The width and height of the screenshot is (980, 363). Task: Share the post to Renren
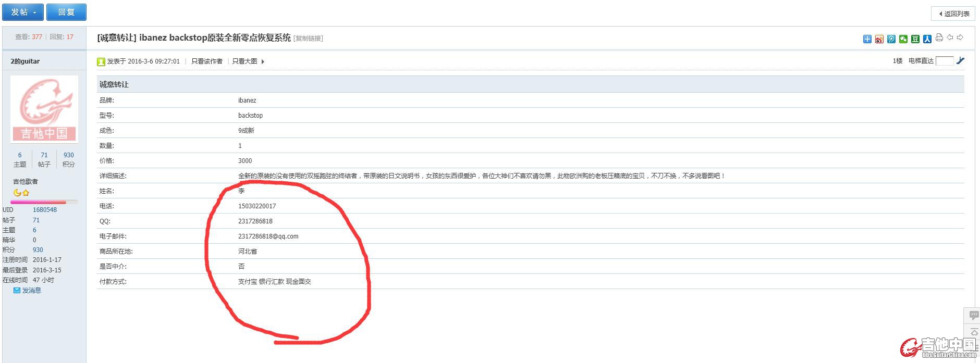927,39
